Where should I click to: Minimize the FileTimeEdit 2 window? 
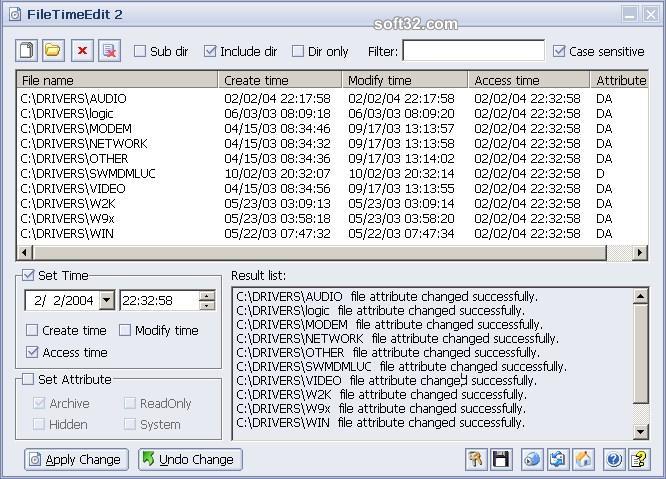pyautogui.click(x=629, y=15)
